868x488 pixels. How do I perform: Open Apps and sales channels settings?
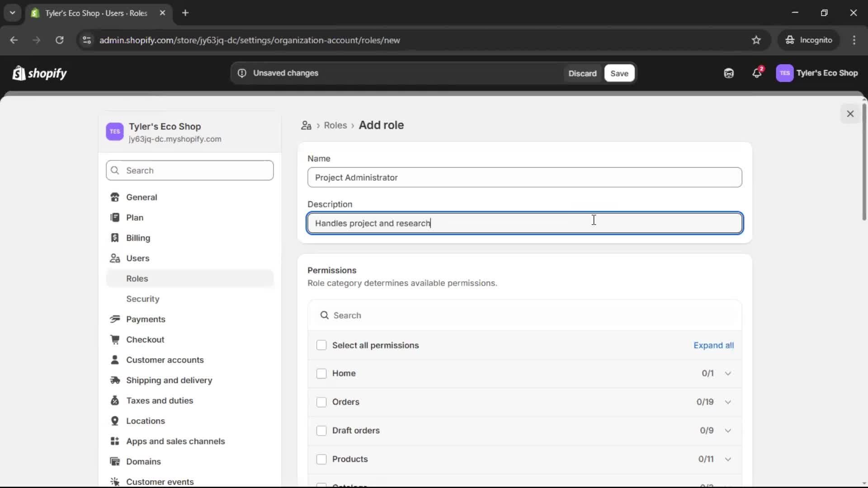click(x=175, y=441)
